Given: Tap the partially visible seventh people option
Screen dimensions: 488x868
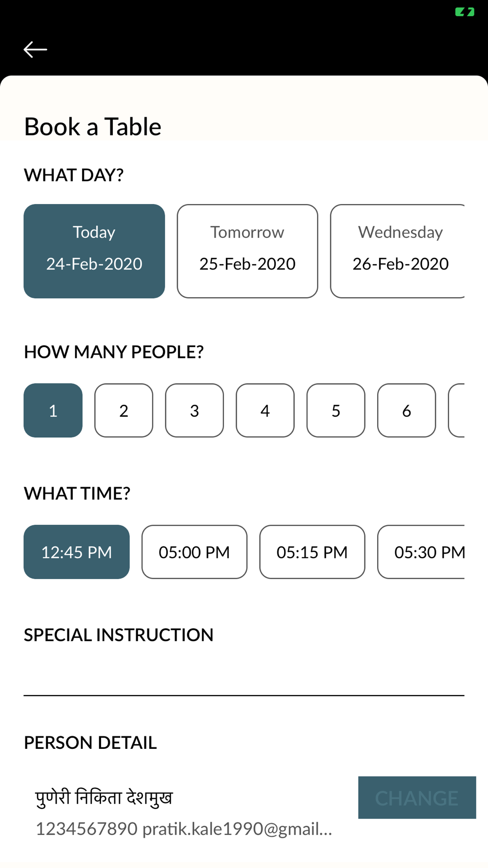Looking at the screenshot, I should tap(457, 410).
